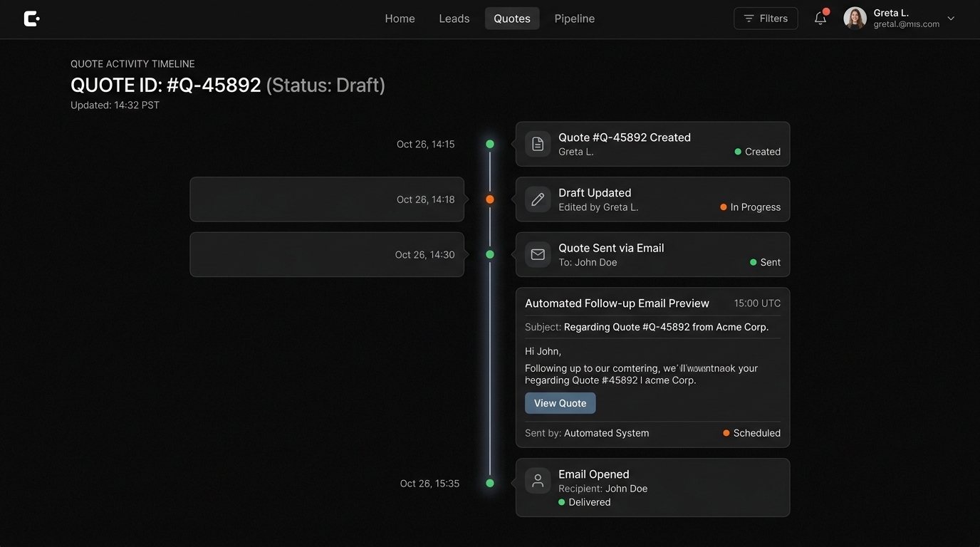Click the "Oct 26, 14:18" timestamp panel
The width and height of the screenshot is (980, 547).
pyautogui.click(x=327, y=199)
